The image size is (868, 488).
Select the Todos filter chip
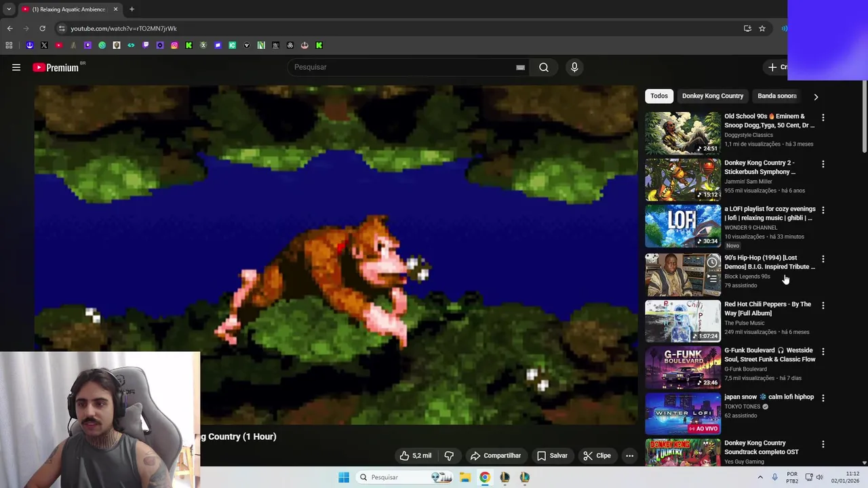coord(659,96)
